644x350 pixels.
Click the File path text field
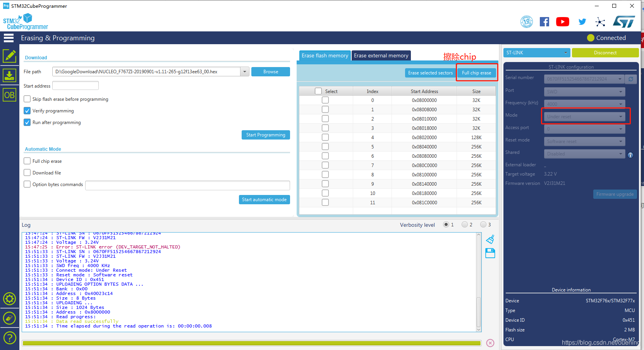point(146,72)
